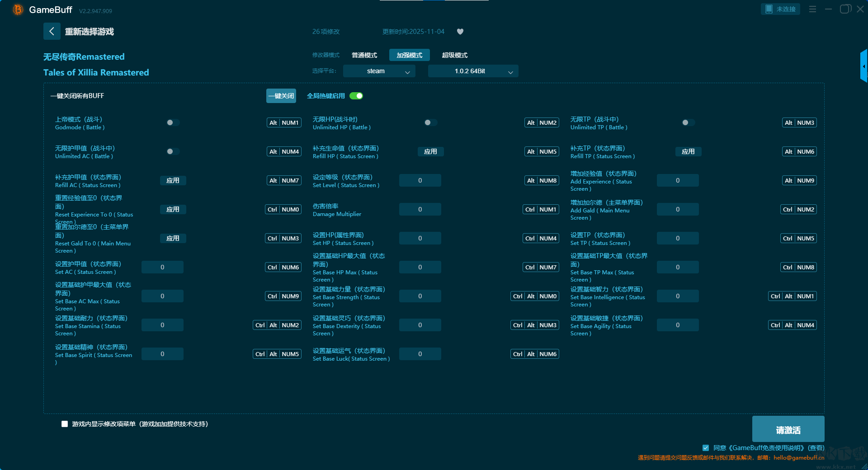Click the hello@gamebuff.cn email address
Viewport: 868px width, 470px height.
[799, 457]
